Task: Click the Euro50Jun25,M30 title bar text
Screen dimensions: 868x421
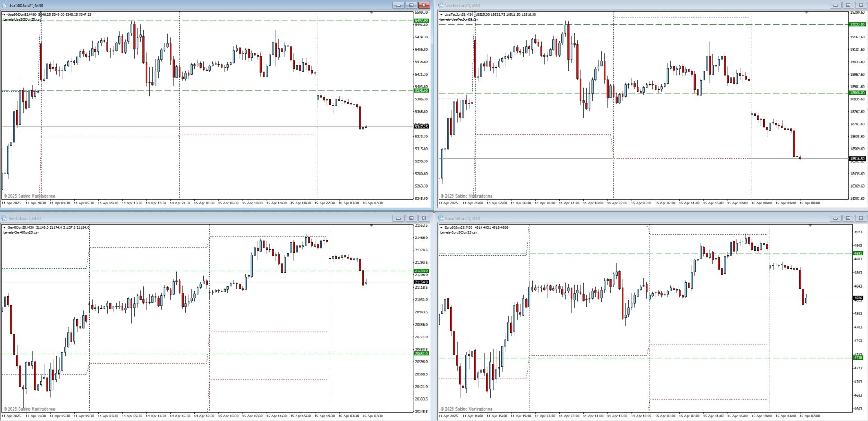Action: (x=462, y=218)
